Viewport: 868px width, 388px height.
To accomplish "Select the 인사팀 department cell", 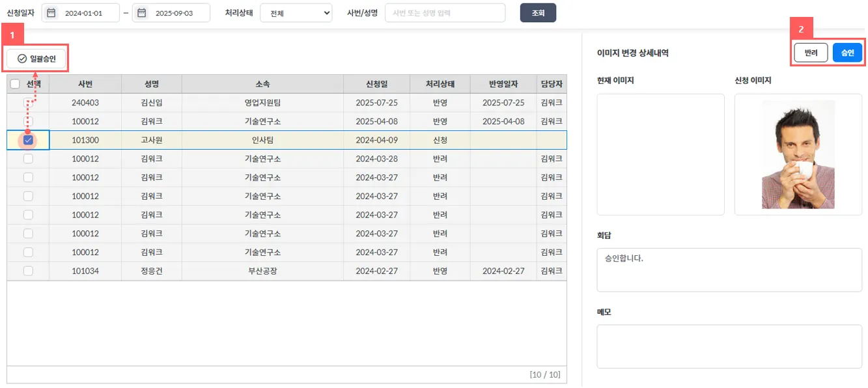I will coord(262,140).
